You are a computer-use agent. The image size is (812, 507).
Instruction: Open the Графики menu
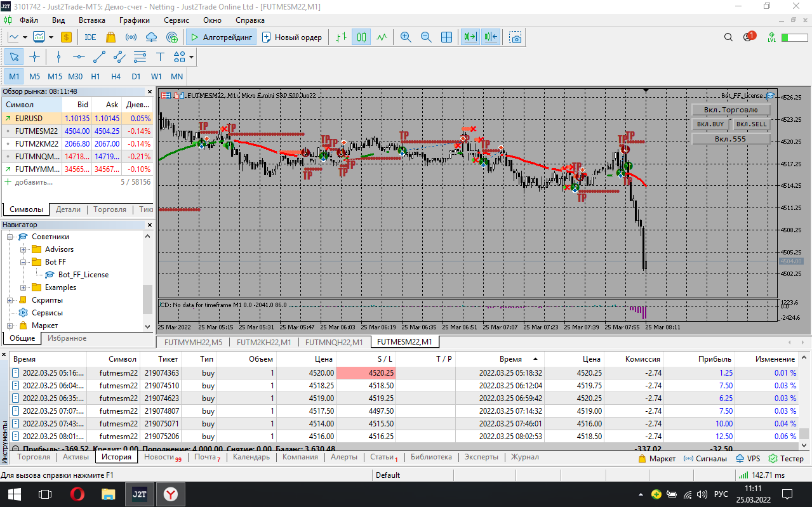(x=135, y=20)
